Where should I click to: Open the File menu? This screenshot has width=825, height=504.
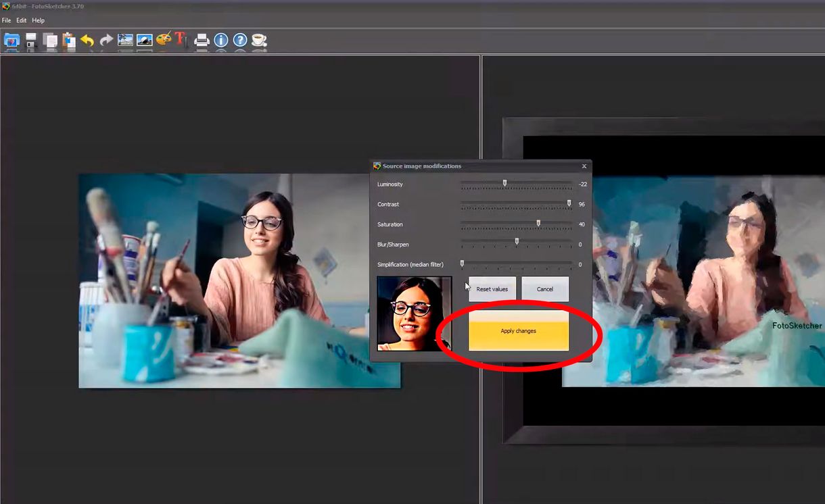[x=6, y=20]
